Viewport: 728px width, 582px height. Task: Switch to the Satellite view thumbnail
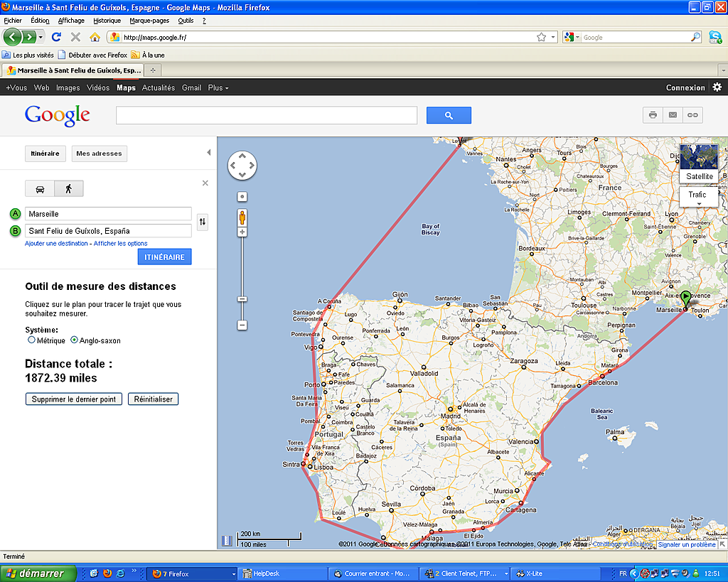tap(700, 163)
